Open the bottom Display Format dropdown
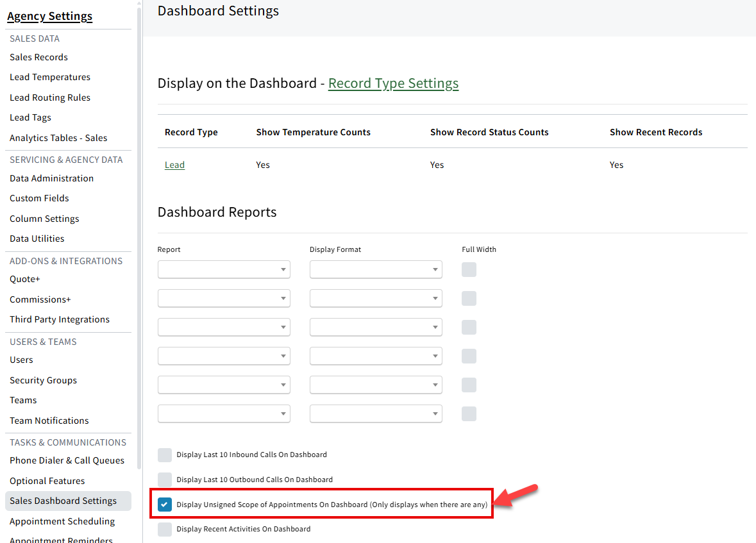The image size is (756, 543). pos(375,414)
